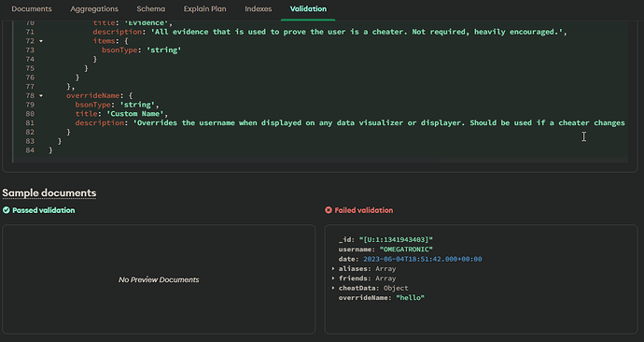Select the overrideName value "hello"
The width and height of the screenshot is (644, 342).
point(411,297)
